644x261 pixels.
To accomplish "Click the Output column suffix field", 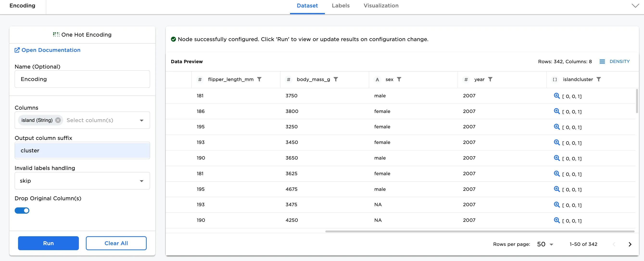I will [82, 150].
